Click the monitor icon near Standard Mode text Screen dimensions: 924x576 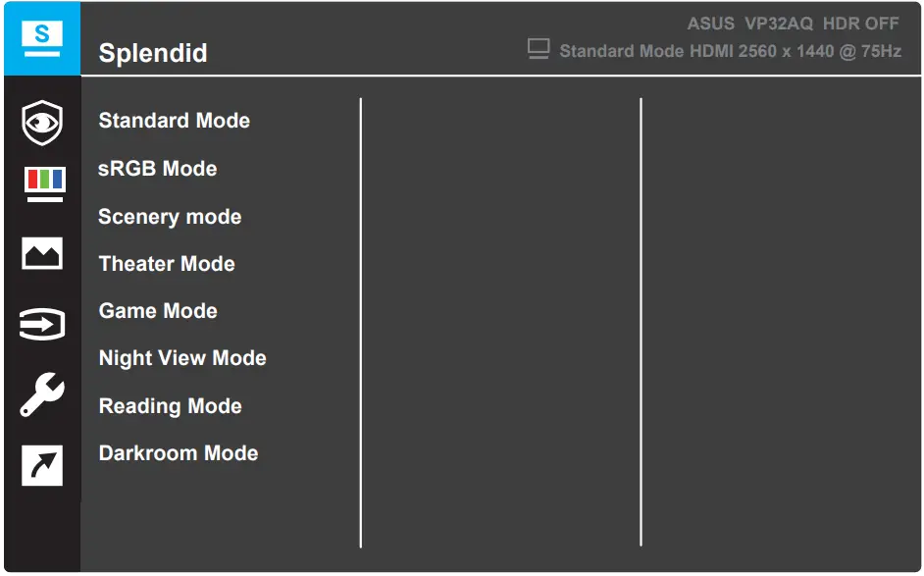click(x=538, y=49)
